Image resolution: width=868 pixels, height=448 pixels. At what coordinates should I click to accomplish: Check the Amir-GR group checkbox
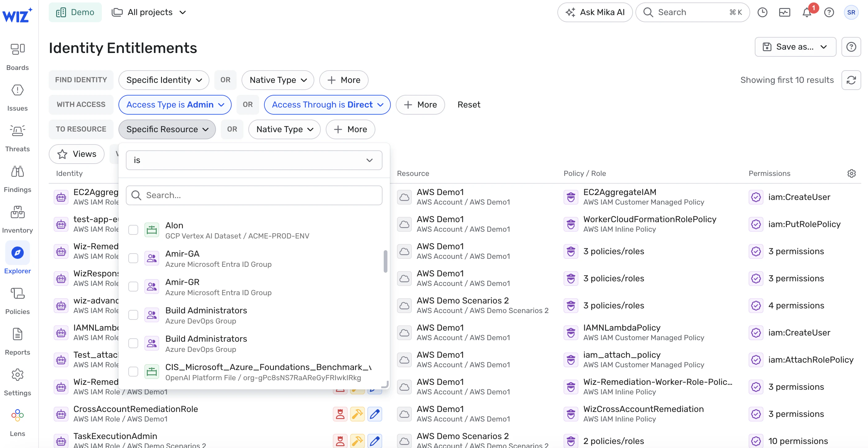134,287
